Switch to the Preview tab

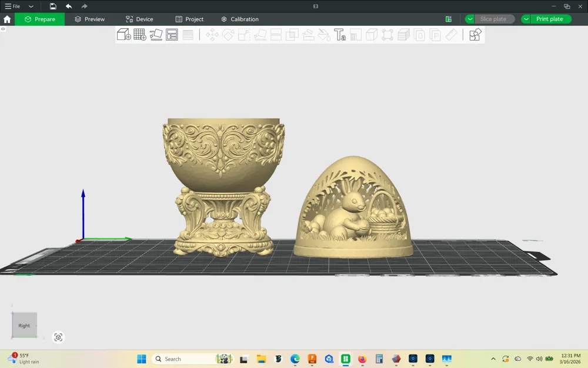point(89,19)
